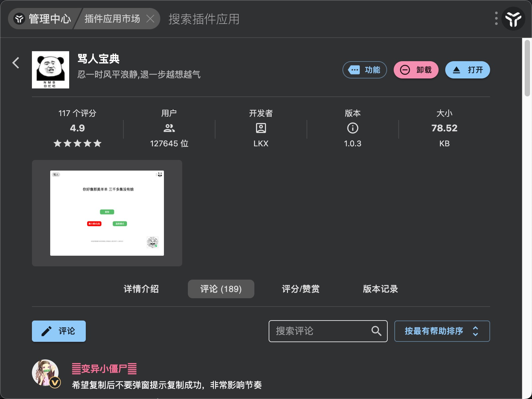Image resolution: width=532 pixels, height=399 pixels.
Task: Click the blue 评论 write-comment button
Action: point(59,331)
